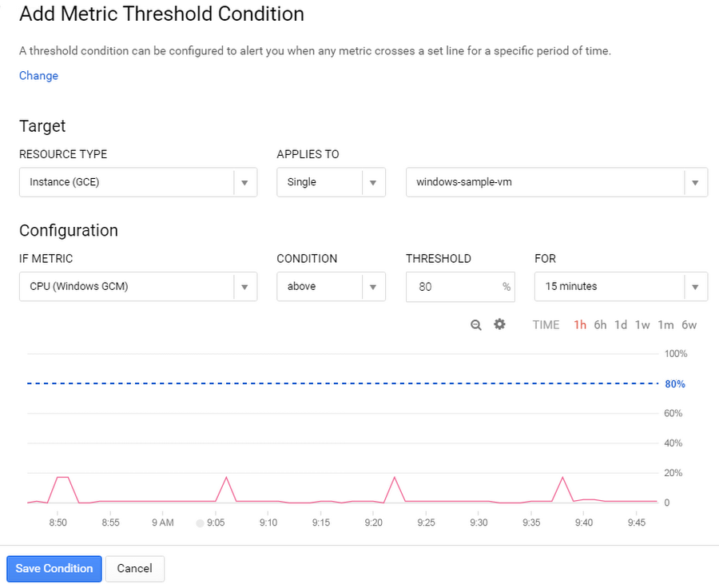Click the Change link
This screenshot has width=719, height=588.
38,76
